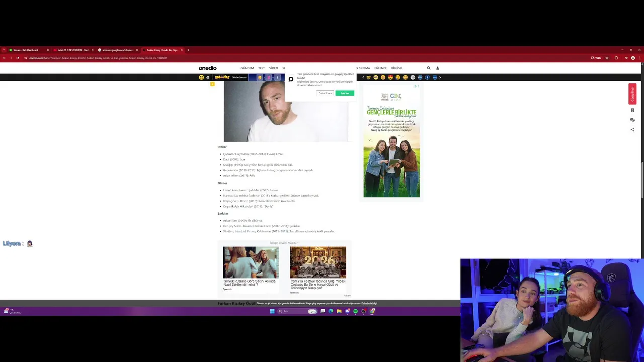644x362 pixels.
Task: Open Yeni Yıla Festival Tadında Giriş article
Action: tap(317, 284)
